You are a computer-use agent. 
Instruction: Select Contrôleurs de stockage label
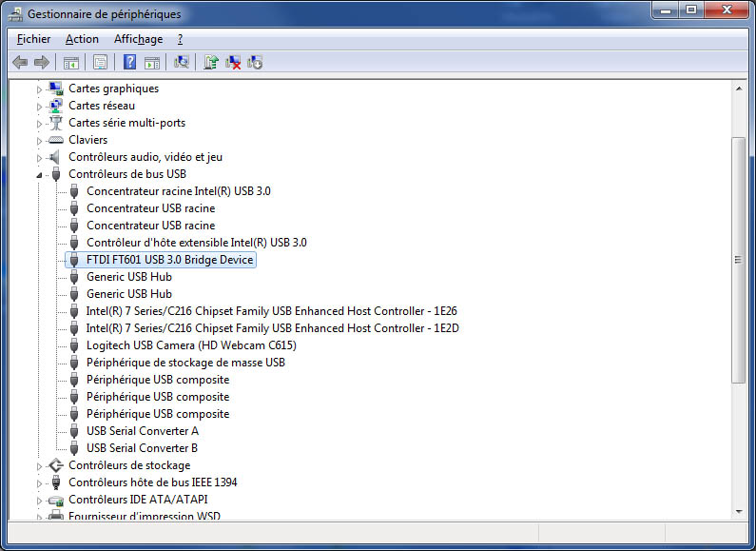(x=129, y=465)
